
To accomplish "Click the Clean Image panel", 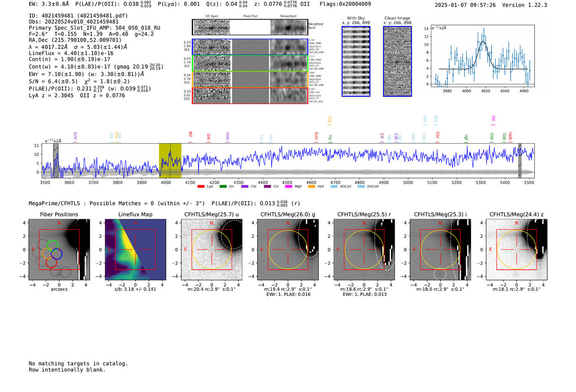I will coord(397,61).
